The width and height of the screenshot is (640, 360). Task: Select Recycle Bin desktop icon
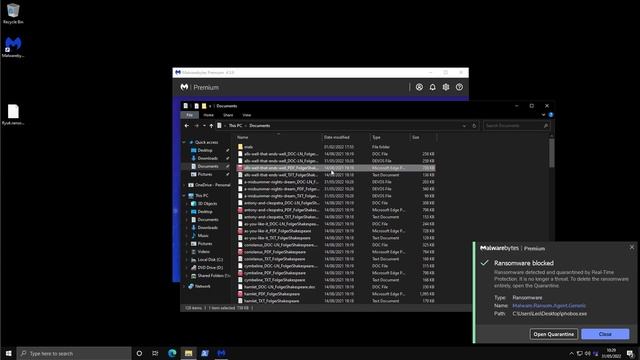point(13,13)
